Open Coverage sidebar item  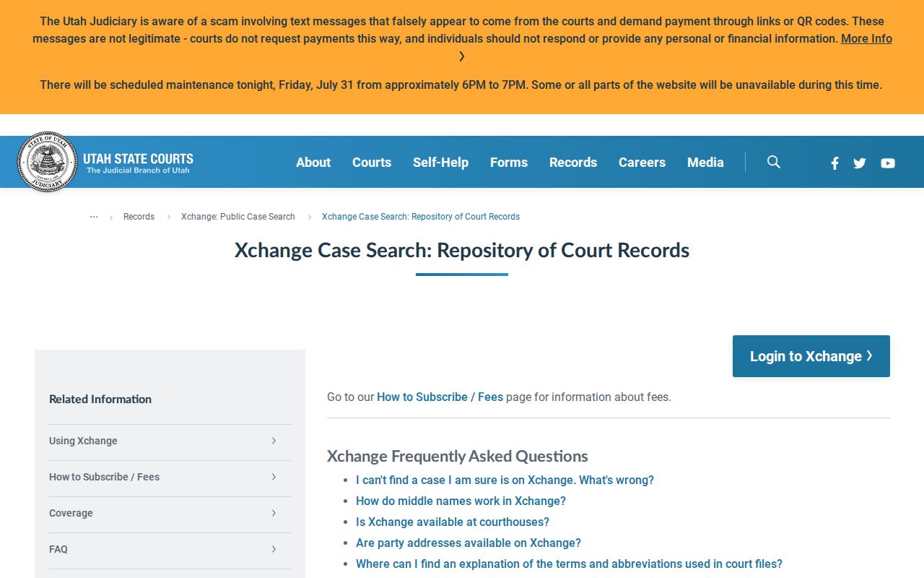click(x=170, y=513)
